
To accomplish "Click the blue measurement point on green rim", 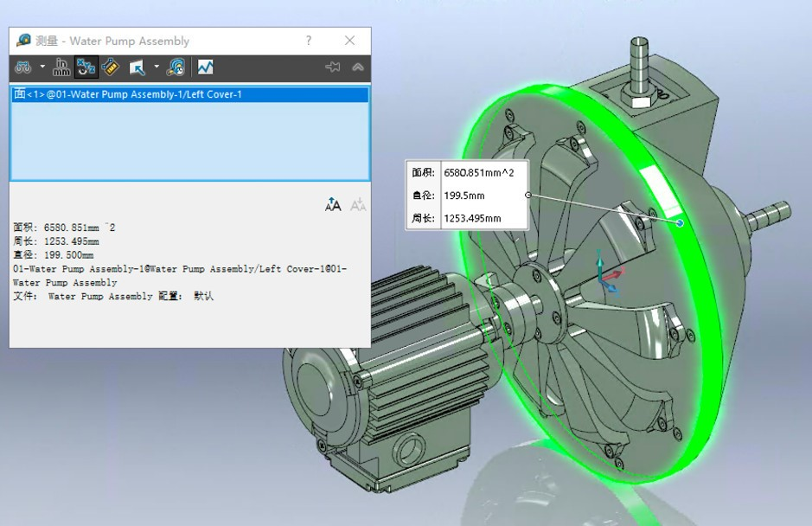I will click(680, 223).
